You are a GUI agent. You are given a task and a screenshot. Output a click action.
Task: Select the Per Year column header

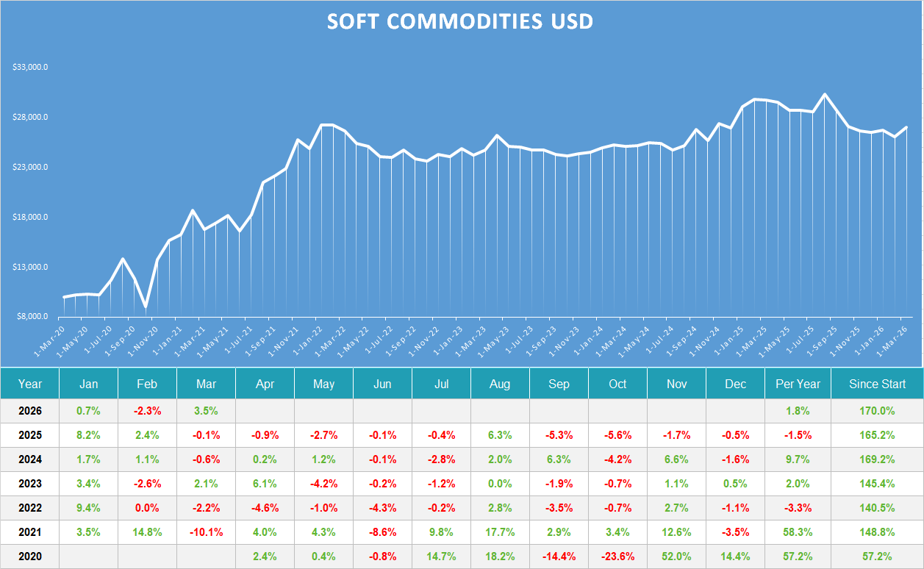tap(798, 384)
